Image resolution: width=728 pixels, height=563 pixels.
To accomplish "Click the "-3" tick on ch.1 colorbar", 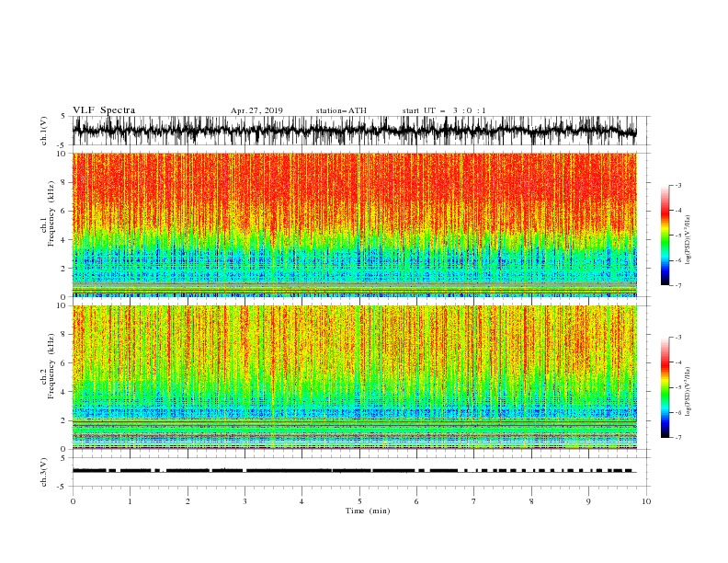I will coord(678,186).
